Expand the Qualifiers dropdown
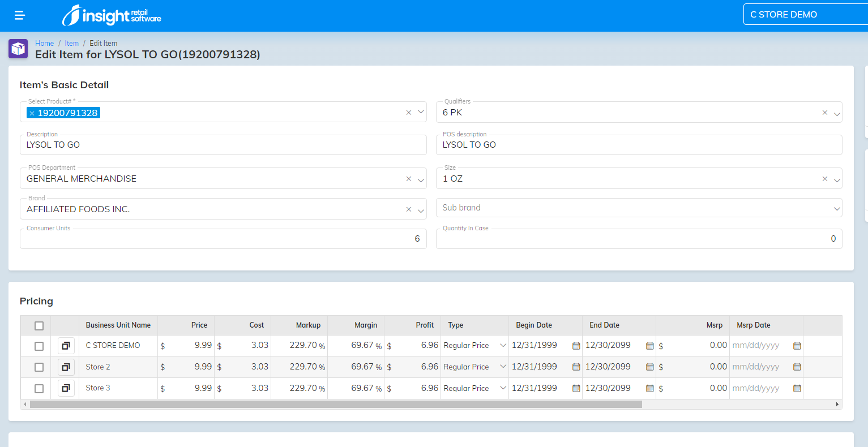 click(x=837, y=114)
